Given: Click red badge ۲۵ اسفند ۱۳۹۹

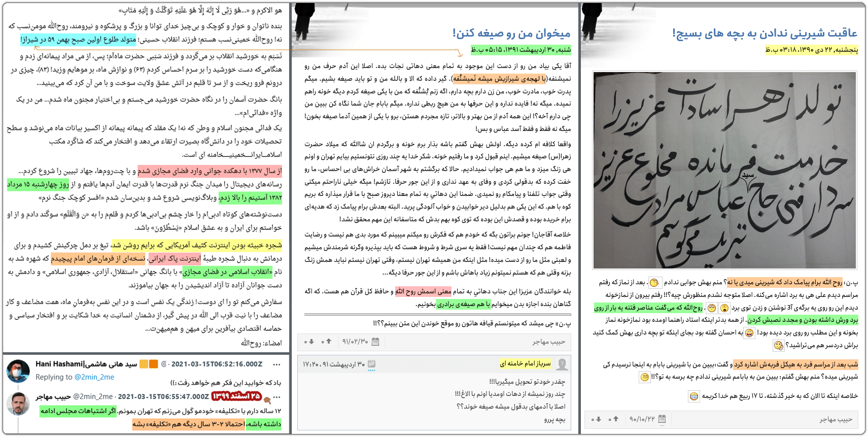Looking at the screenshot, I should point(236,396).
